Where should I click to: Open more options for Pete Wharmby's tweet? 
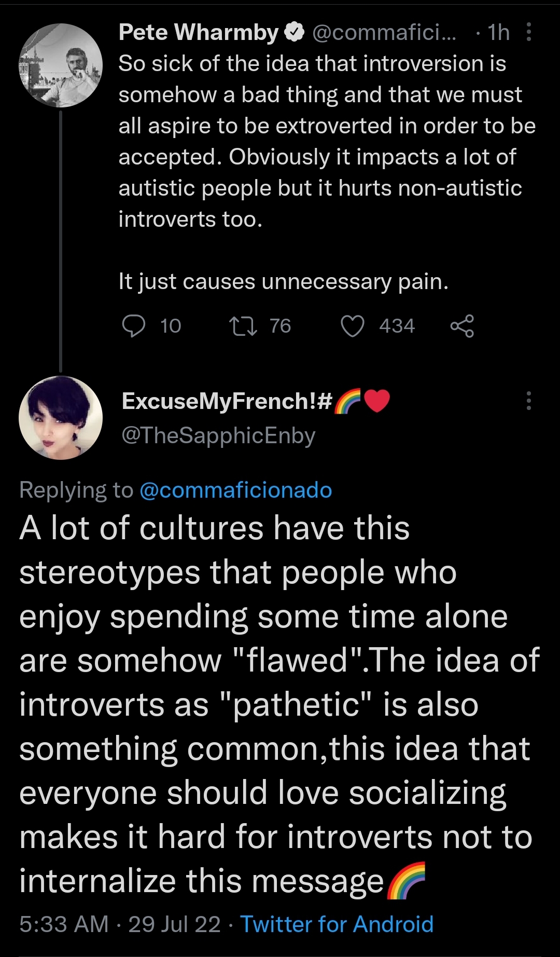pyautogui.click(x=528, y=32)
